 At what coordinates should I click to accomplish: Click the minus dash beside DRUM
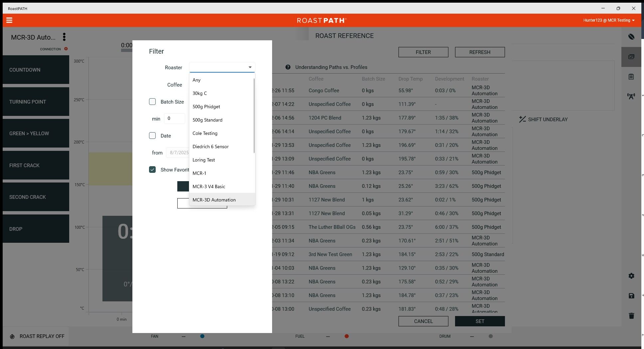(472, 336)
